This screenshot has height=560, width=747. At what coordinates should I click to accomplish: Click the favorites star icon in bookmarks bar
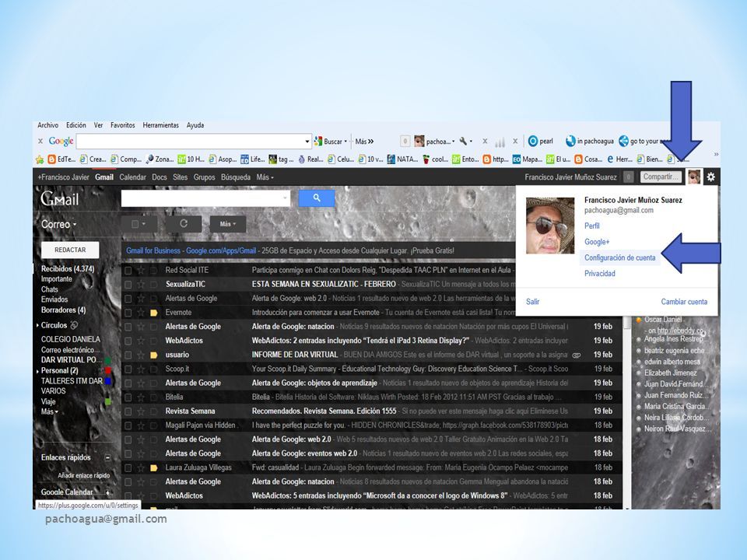[x=40, y=159]
